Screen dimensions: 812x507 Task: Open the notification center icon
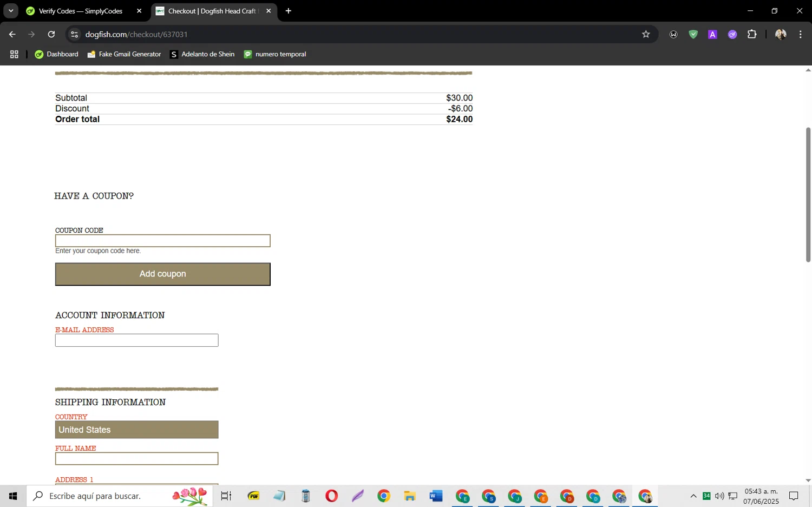pyautogui.click(x=794, y=496)
